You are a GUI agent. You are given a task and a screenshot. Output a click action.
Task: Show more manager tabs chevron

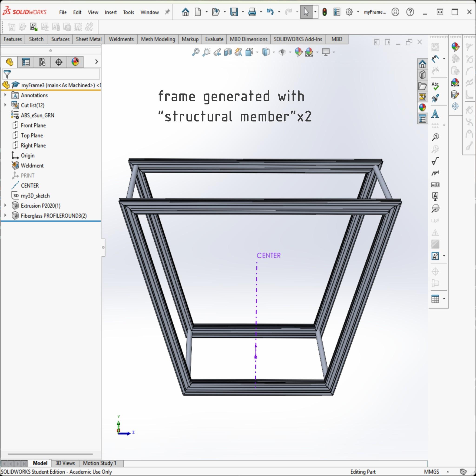(x=96, y=62)
